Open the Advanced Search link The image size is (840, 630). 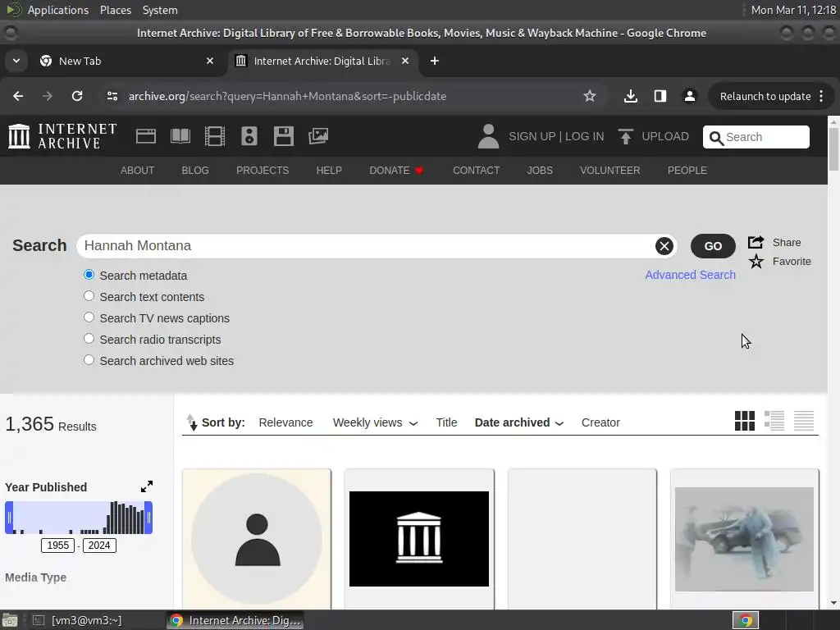click(690, 275)
